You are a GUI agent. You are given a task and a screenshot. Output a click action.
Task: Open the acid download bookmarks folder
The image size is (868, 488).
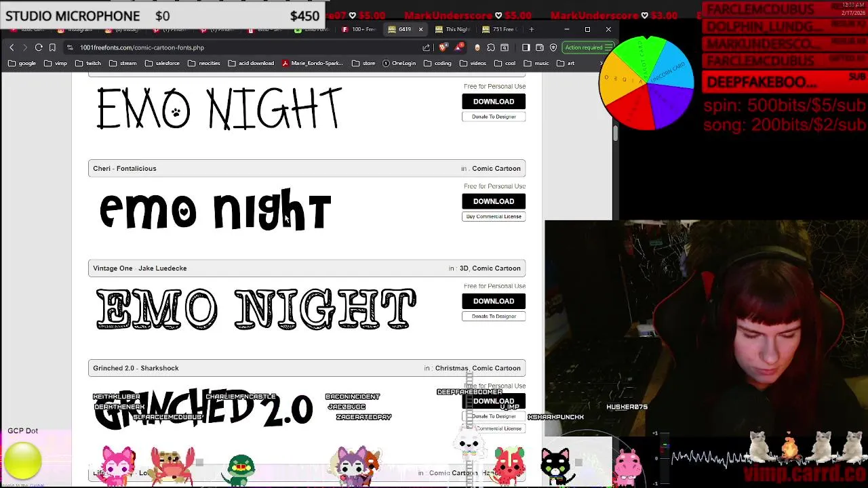tap(251, 63)
